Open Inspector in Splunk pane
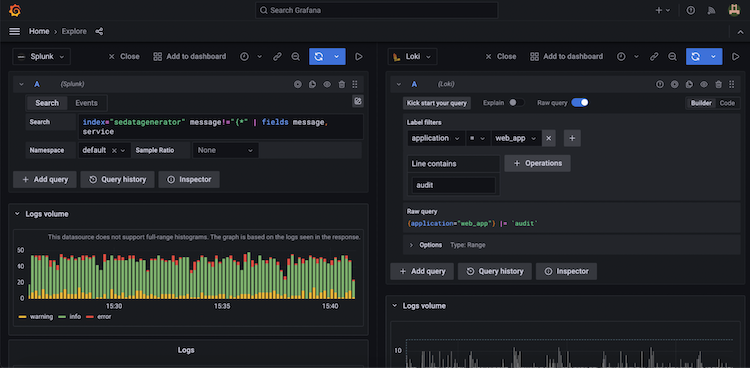 coord(189,179)
